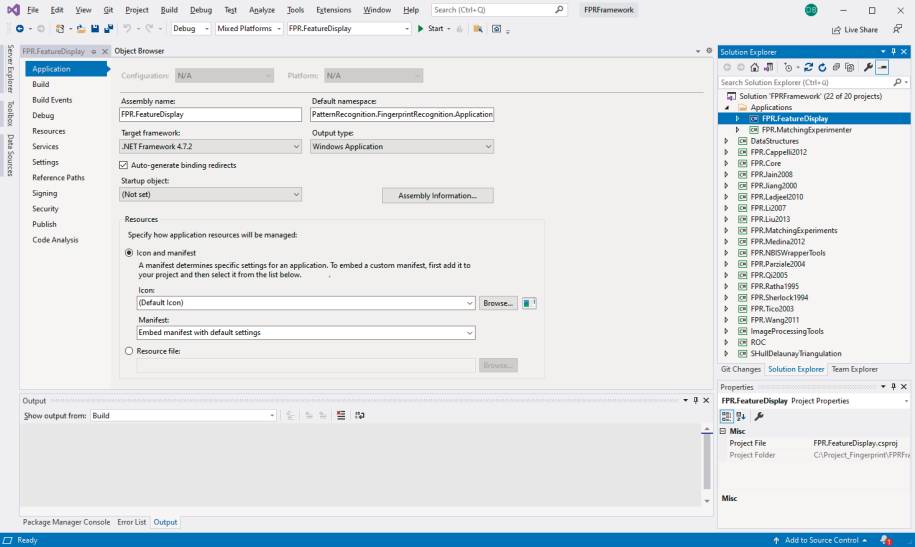Switch views icon in Solution Explorer toolbar

[769, 67]
